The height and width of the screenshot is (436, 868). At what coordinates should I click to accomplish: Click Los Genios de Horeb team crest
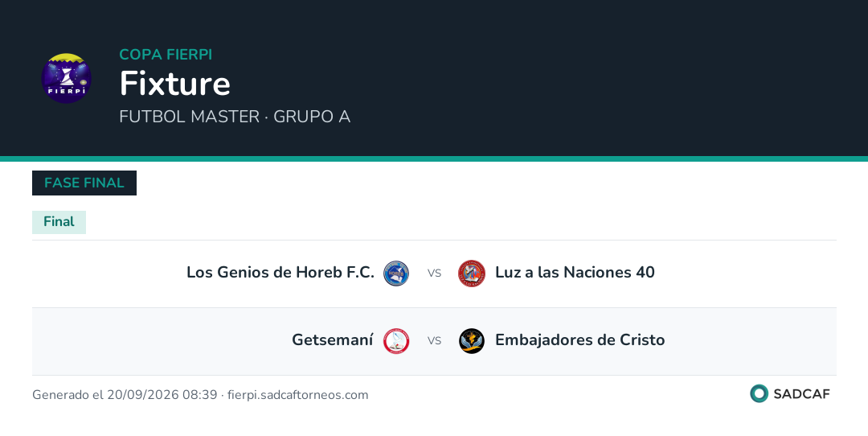[x=396, y=274]
